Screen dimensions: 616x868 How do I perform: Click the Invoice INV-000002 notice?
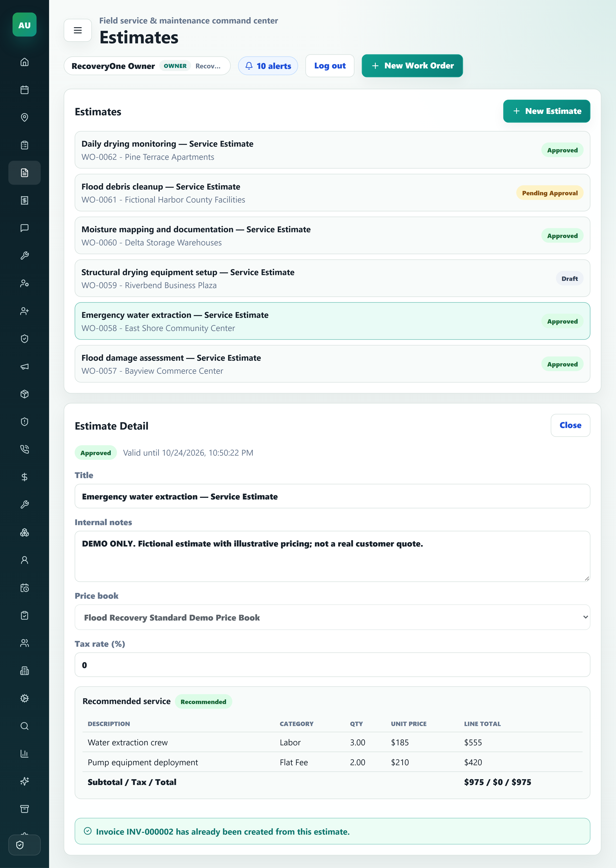[332, 831]
